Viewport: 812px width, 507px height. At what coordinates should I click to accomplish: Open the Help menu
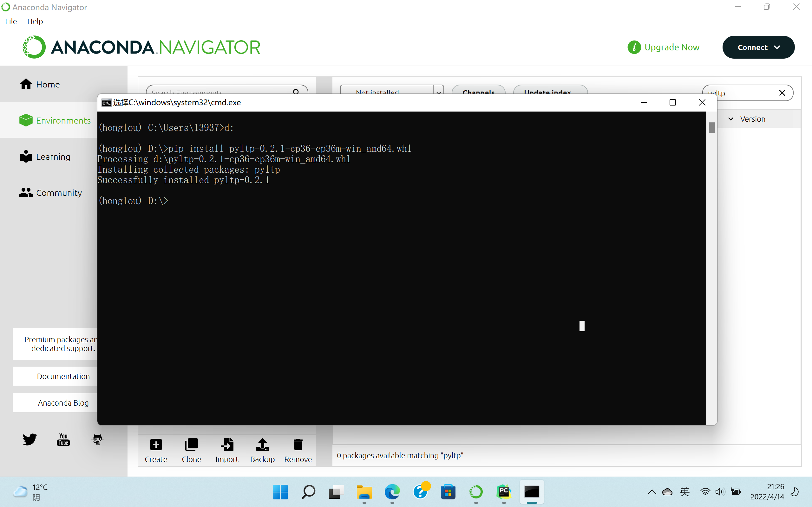click(x=35, y=21)
